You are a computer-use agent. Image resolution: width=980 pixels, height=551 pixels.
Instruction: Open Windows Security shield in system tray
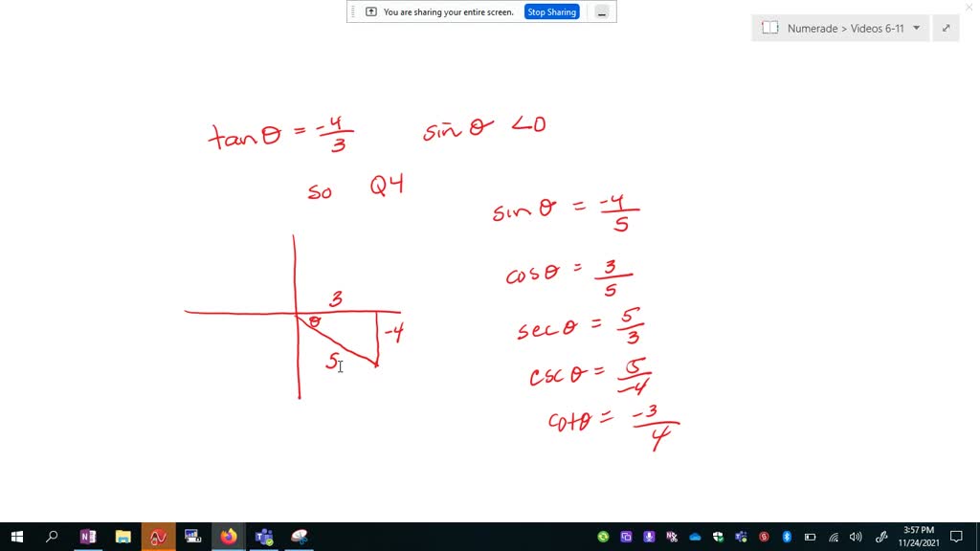point(718,537)
